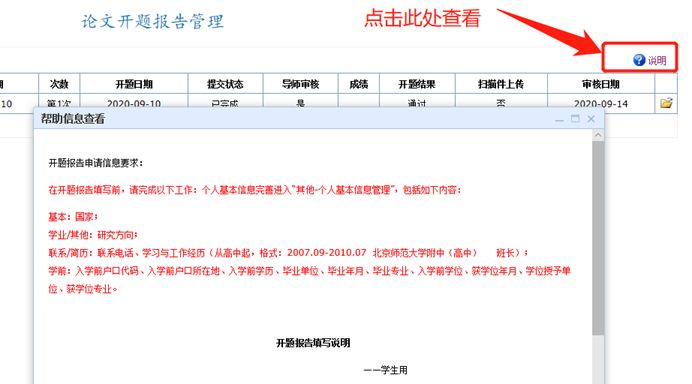Click the 导师审核 column header

pos(301,84)
